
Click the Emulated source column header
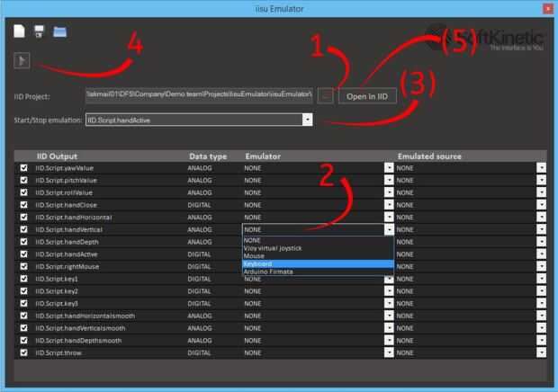429,156
